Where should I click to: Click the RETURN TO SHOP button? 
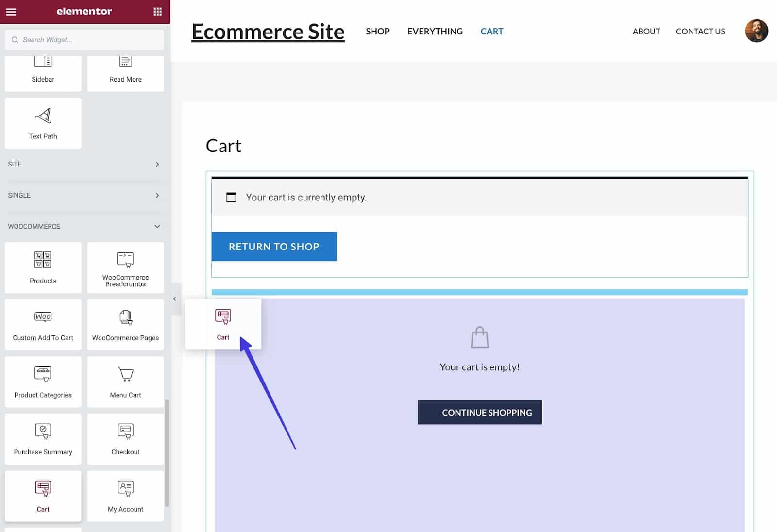[274, 247]
